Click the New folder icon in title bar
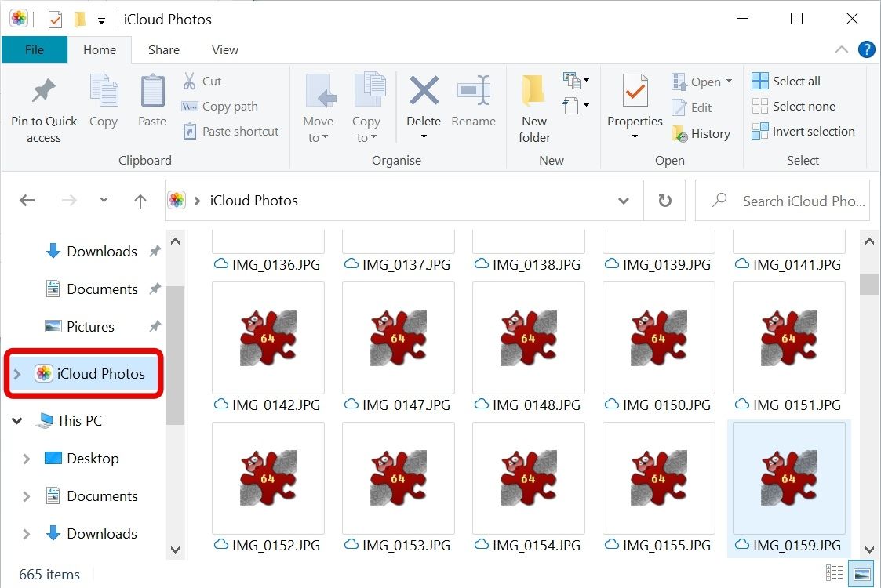 80,19
